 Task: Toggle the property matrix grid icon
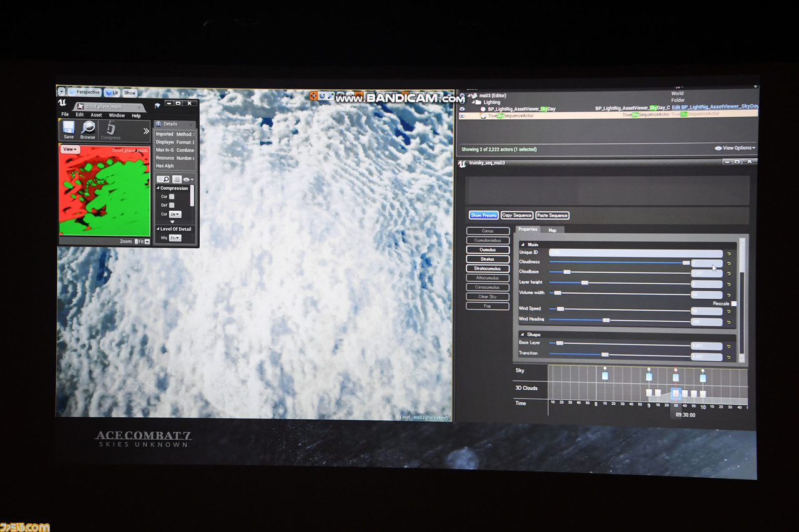[176, 179]
